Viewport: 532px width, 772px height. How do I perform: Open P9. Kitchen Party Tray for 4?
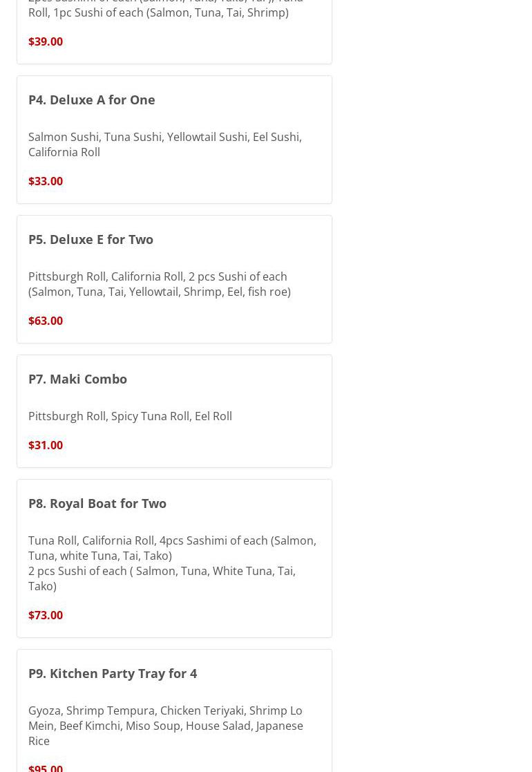point(112,673)
